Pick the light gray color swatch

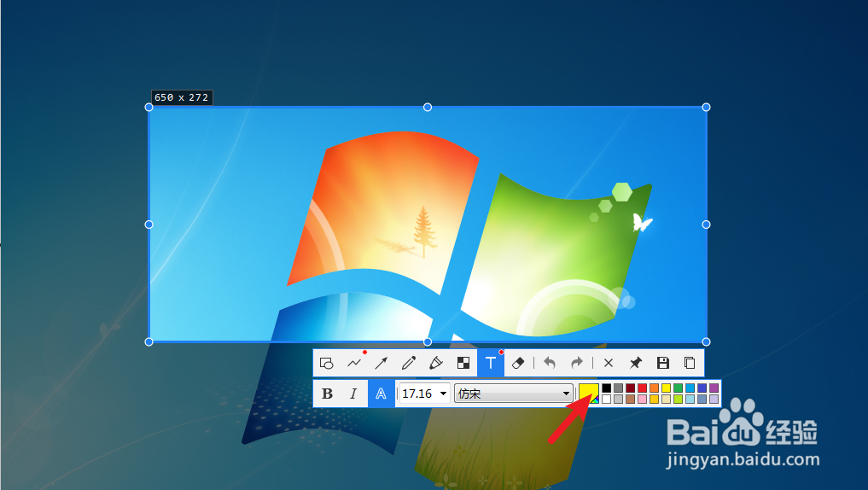coord(618,399)
